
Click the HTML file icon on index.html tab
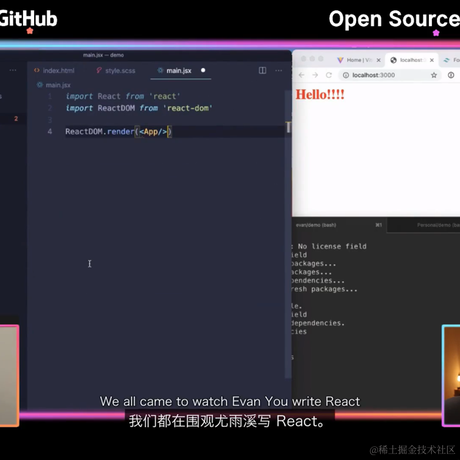click(37, 70)
